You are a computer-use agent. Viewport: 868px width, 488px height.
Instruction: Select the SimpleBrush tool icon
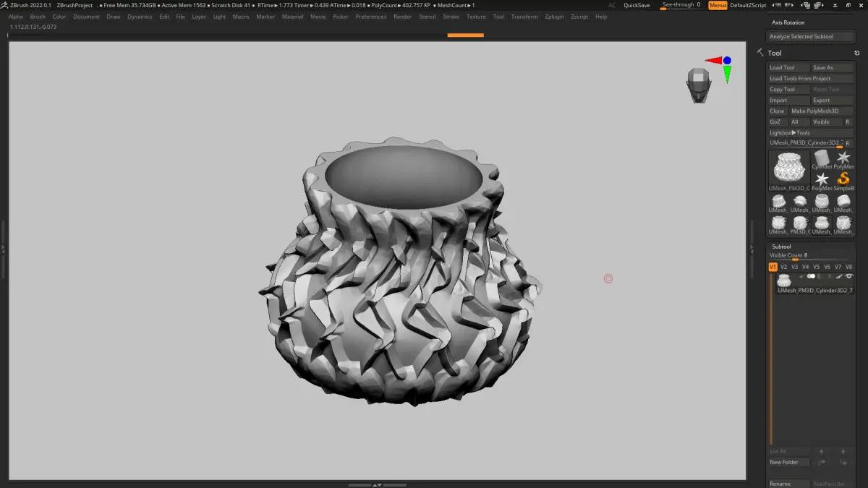[843, 181]
